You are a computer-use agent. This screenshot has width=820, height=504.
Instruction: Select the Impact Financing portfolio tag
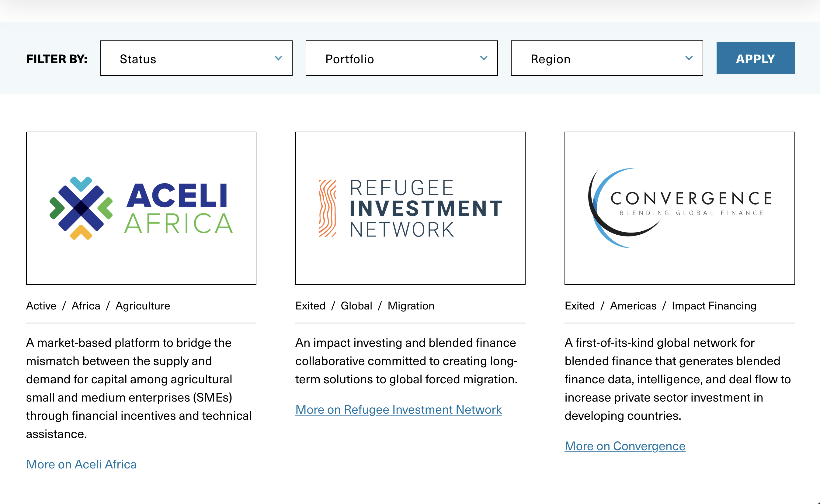(714, 306)
